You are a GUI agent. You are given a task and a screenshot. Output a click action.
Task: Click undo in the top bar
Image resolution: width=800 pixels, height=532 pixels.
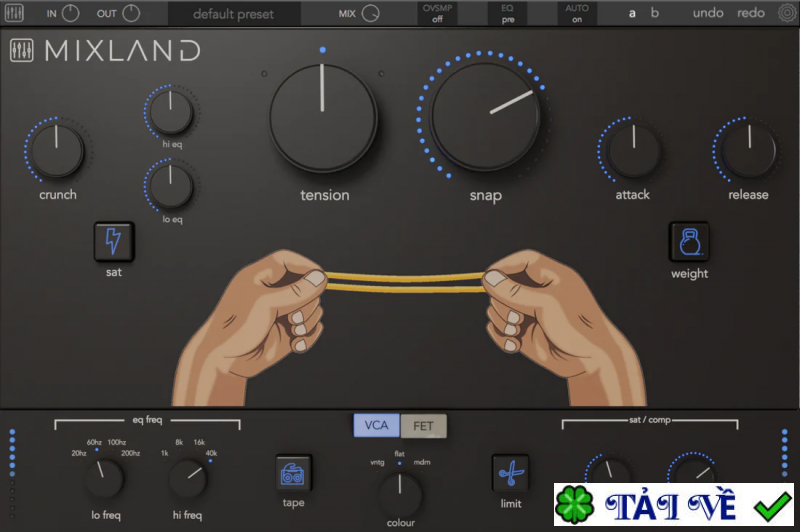pyautogui.click(x=708, y=13)
